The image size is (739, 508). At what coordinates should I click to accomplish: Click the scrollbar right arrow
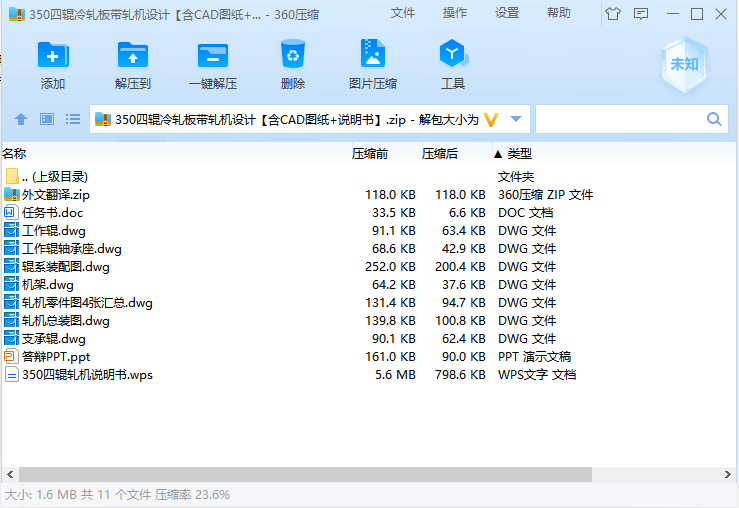[x=728, y=474]
